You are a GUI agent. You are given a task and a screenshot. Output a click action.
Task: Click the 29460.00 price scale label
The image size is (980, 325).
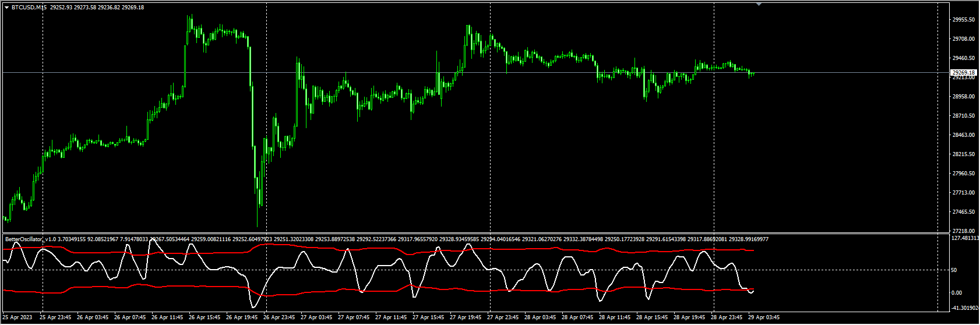point(963,58)
